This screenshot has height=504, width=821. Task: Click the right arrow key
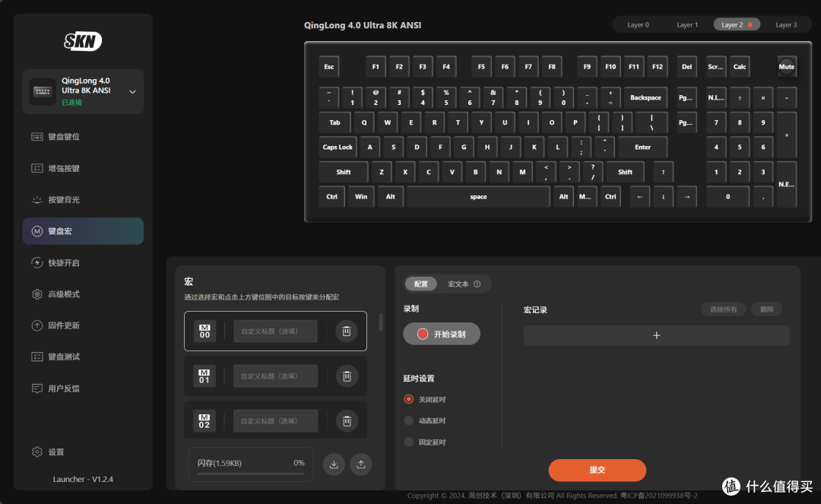pyautogui.click(x=686, y=197)
